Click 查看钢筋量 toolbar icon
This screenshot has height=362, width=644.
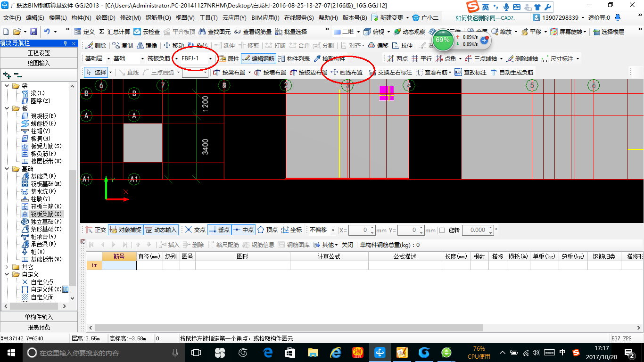point(253,32)
